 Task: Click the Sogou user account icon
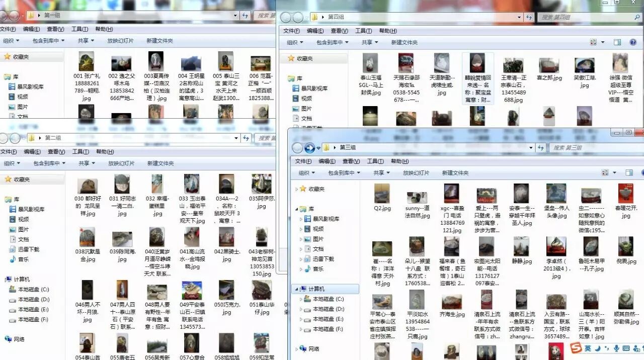(636, 348)
